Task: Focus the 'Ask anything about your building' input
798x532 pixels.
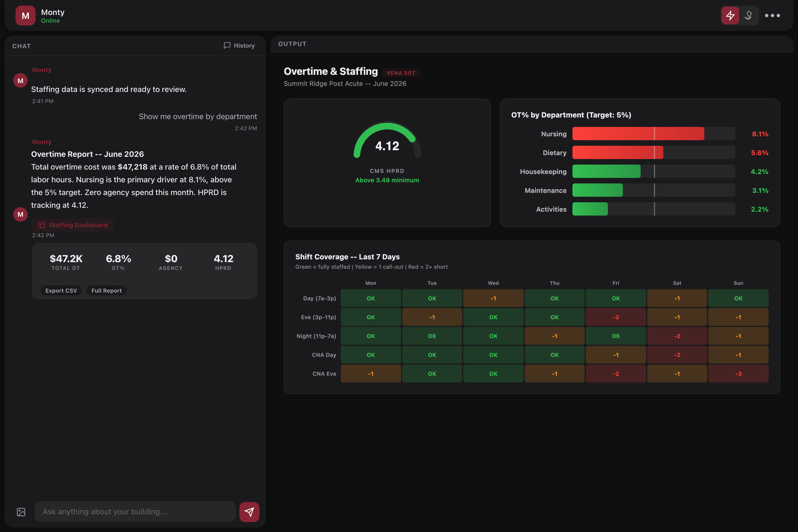Action: (135, 512)
